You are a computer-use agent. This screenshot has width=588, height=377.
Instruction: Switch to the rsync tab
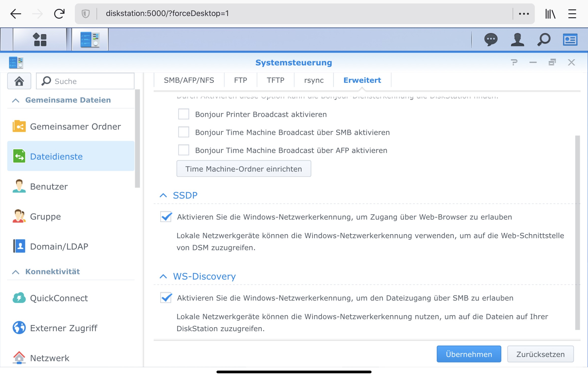point(314,80)
